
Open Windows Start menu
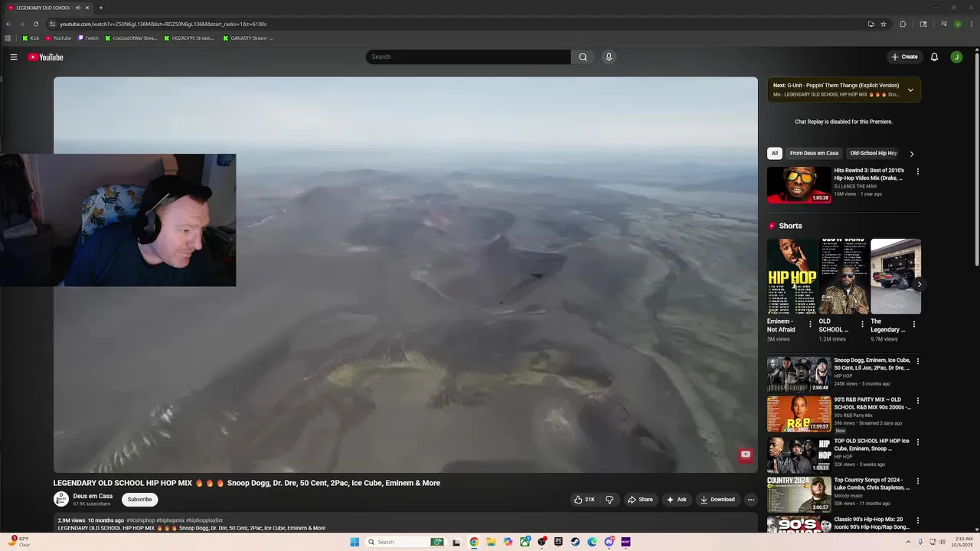pyautogui.click(x=354, y=542)
